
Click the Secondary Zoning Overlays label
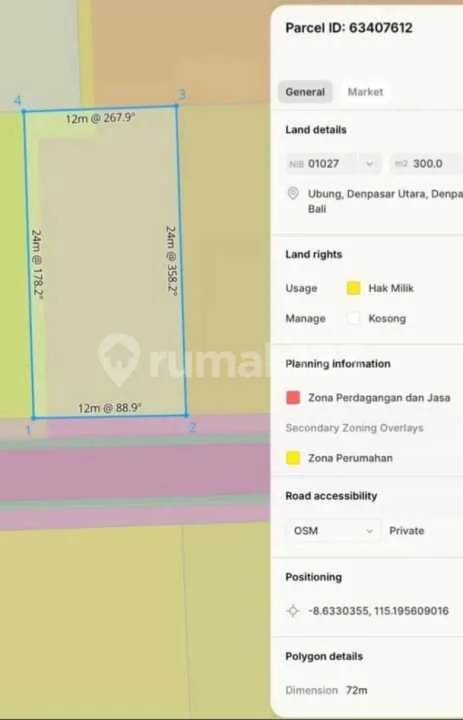click(x=354, y=428)
